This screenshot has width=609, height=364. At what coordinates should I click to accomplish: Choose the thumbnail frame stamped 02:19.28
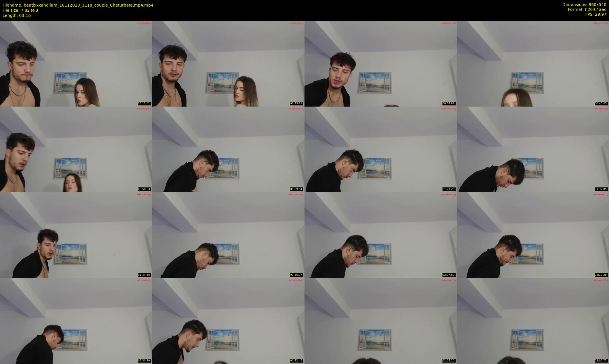(x=533, y=235)
